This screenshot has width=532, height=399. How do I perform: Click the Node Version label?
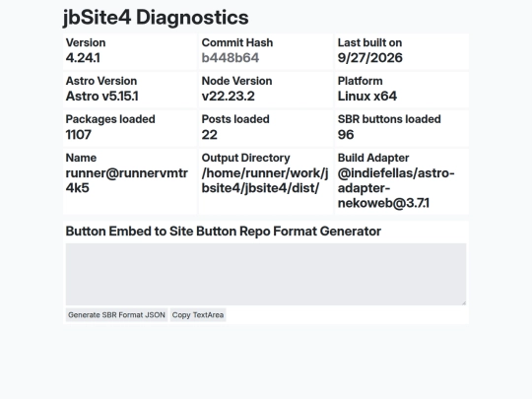coord(236,81)
